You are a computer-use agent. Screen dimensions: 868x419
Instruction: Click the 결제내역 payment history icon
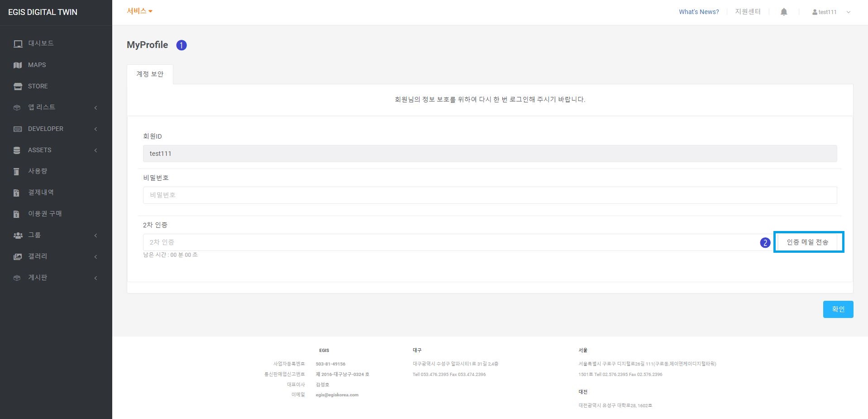pos(17,193)
